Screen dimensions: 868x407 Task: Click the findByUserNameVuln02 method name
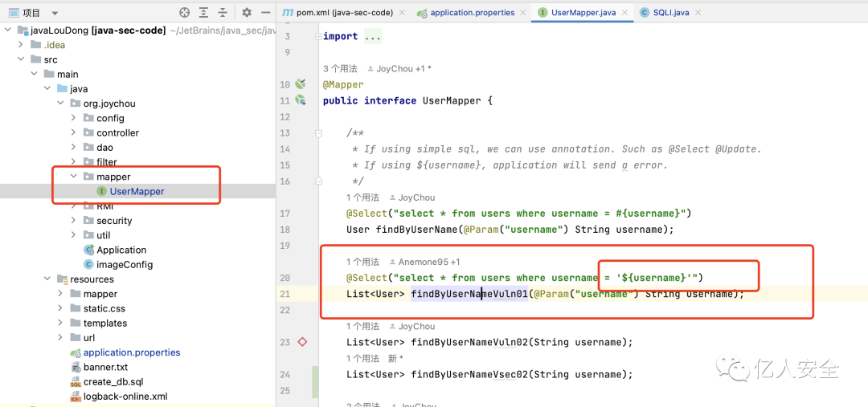[x=469, y=342]
